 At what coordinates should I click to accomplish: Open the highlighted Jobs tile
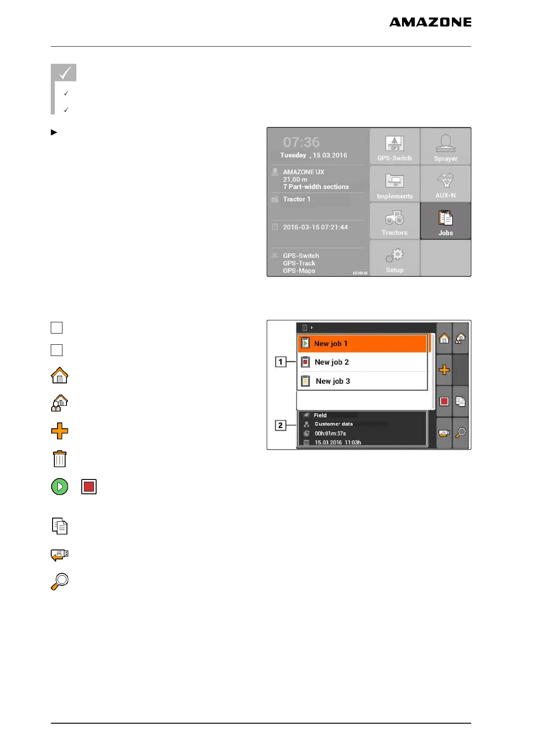pos(446,221)
